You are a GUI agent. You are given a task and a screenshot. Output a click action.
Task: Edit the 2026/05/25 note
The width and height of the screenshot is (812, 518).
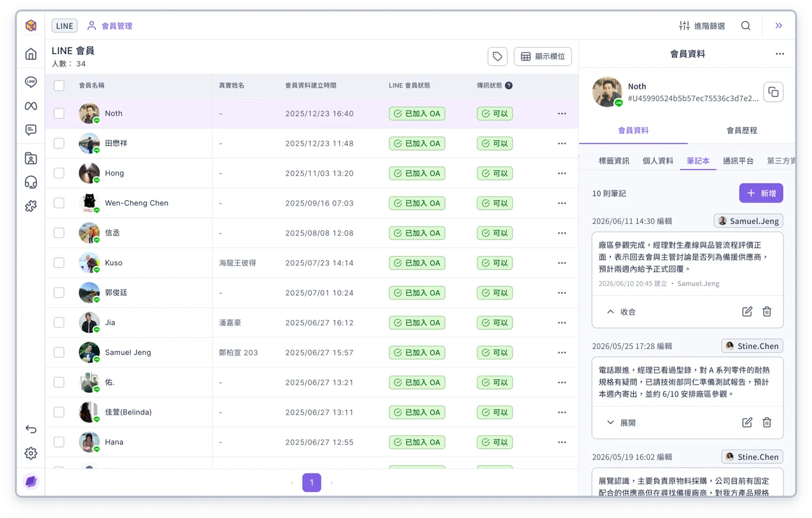(x=747, y=422)
